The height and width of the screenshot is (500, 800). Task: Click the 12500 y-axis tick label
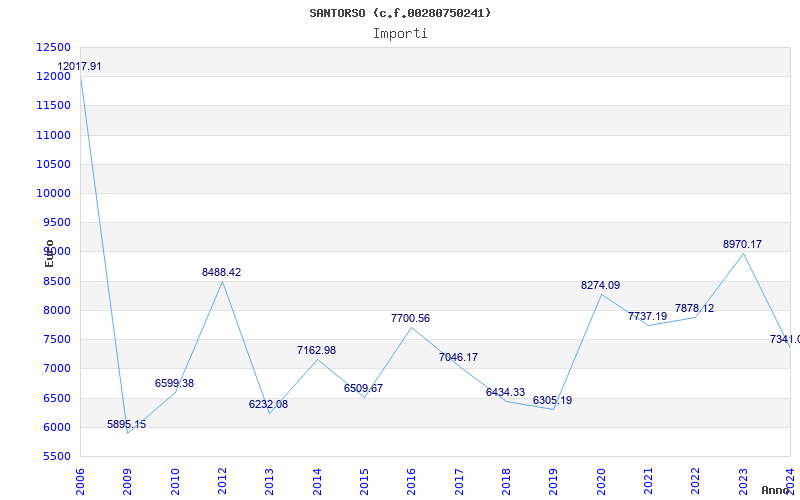54,47
